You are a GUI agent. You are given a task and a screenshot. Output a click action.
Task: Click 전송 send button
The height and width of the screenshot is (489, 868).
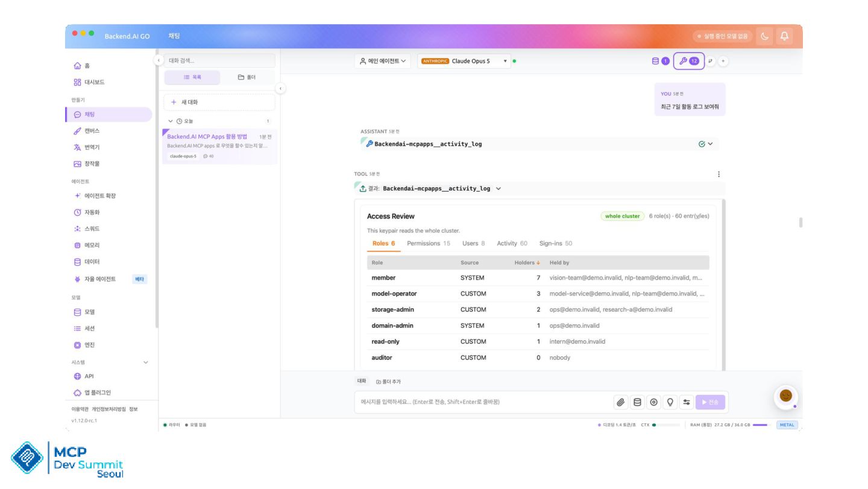point(711,402)
